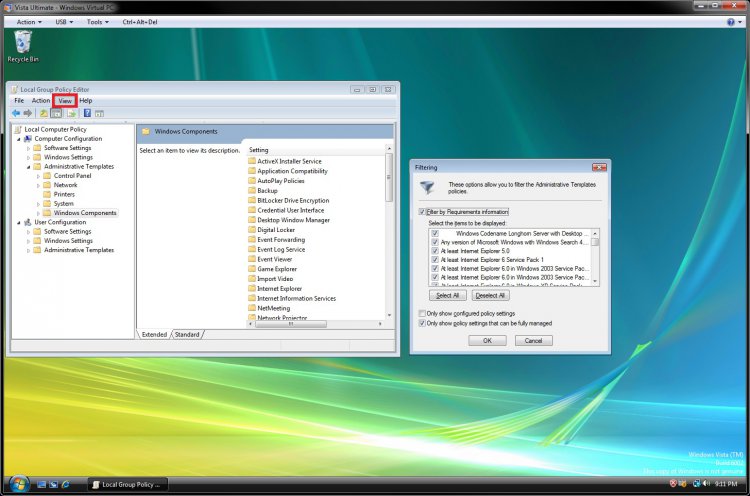
Task: Expand the Network tree node
Action: click(x=38, y=185)
